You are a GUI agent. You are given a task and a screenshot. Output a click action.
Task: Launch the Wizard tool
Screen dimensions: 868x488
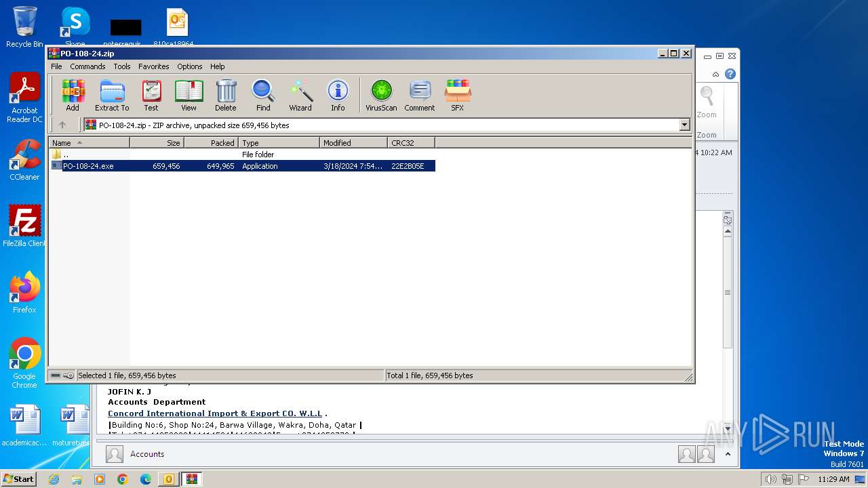click(300, 96)
